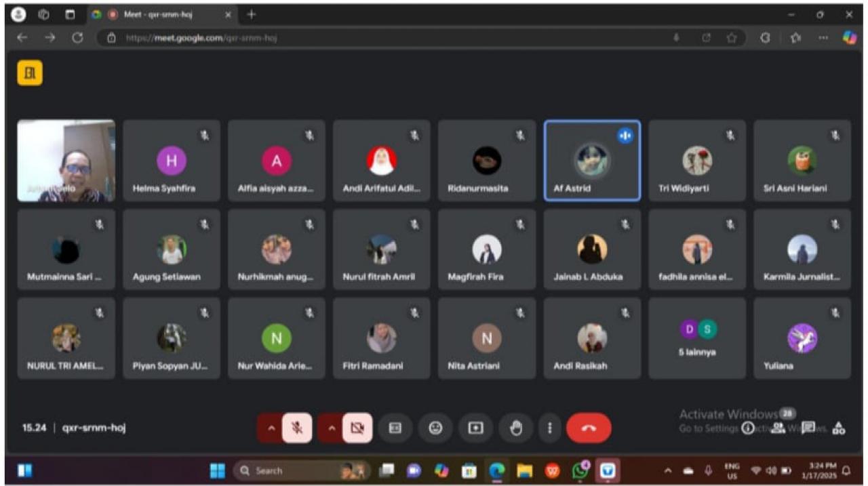Leave the call with the red button
The height and width of the screenshot is (486, 868).
click(x=588, y=428)
